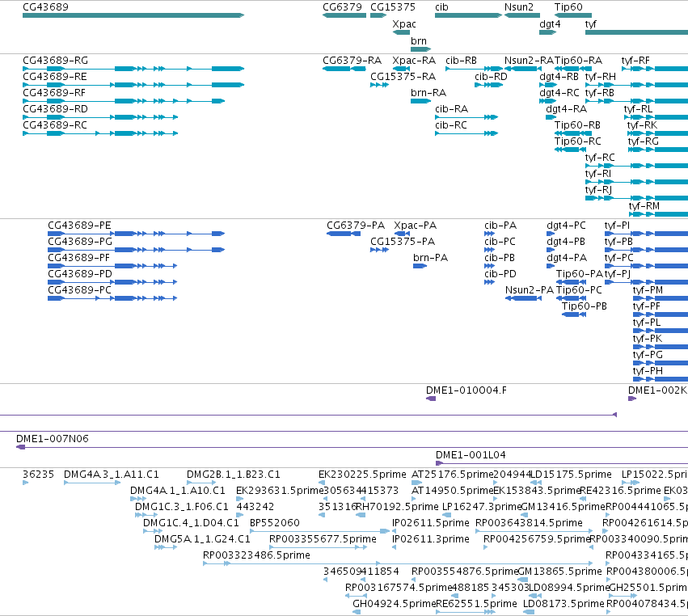This screenshot has height=616, width=688.
Task: Click the CG15375-RA transcript
Action: pyautogui.click(x=379, y=85)
